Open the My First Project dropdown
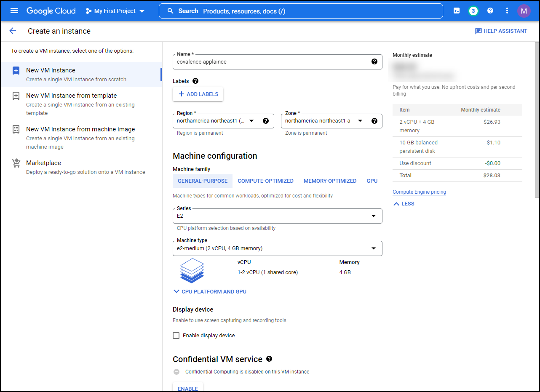 tap(115, 11)
